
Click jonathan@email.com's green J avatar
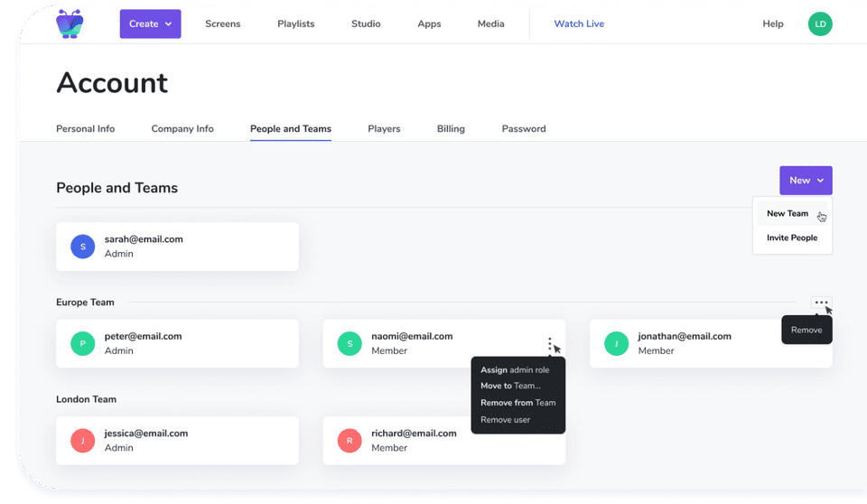point(616,343)
